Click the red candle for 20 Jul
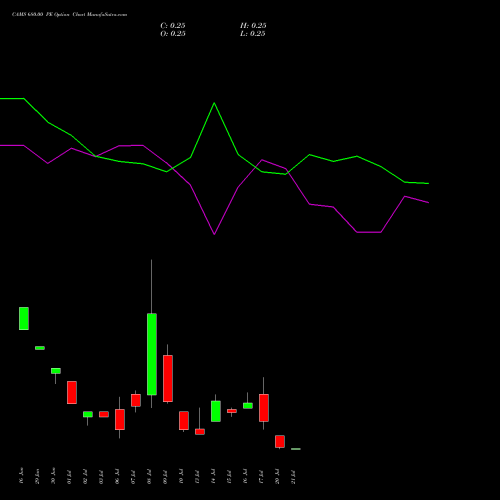 tap(280, 441)
